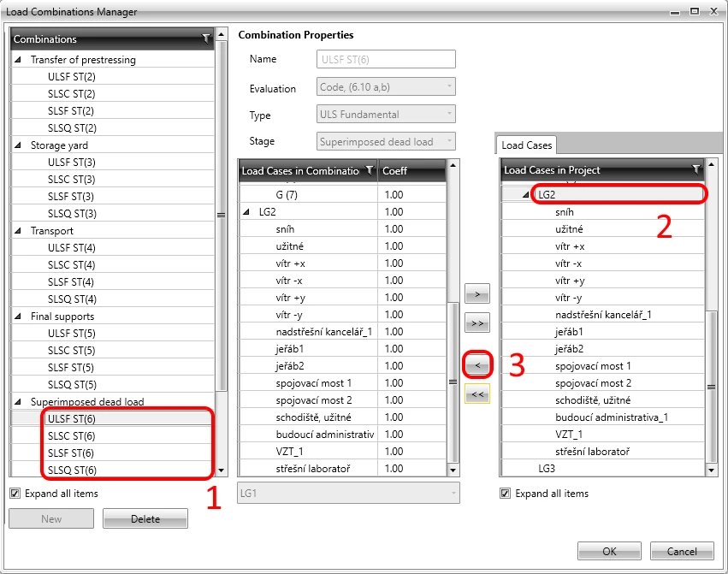Click the Delete button
The width and height of the screenshot is (728, 574).
coord(145,518)
